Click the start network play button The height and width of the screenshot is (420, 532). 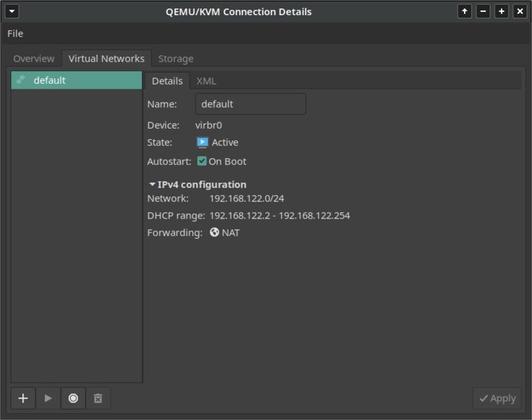48,399
